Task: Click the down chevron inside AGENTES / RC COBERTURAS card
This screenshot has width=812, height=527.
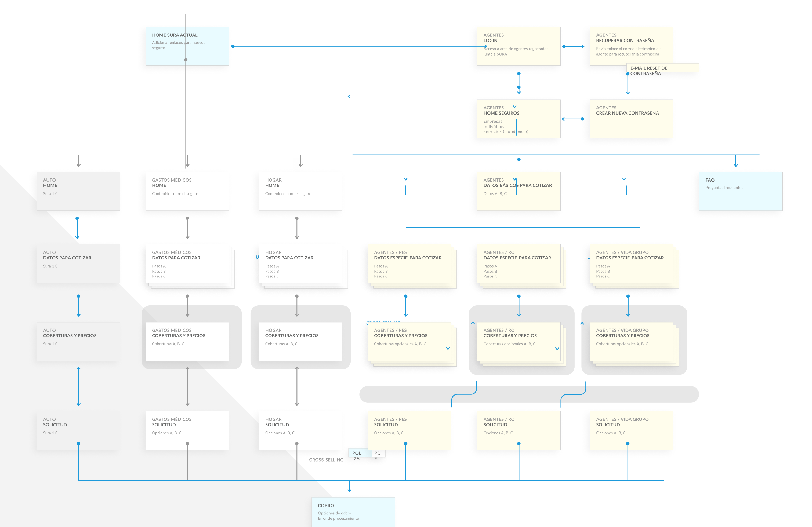Action: 557,348
